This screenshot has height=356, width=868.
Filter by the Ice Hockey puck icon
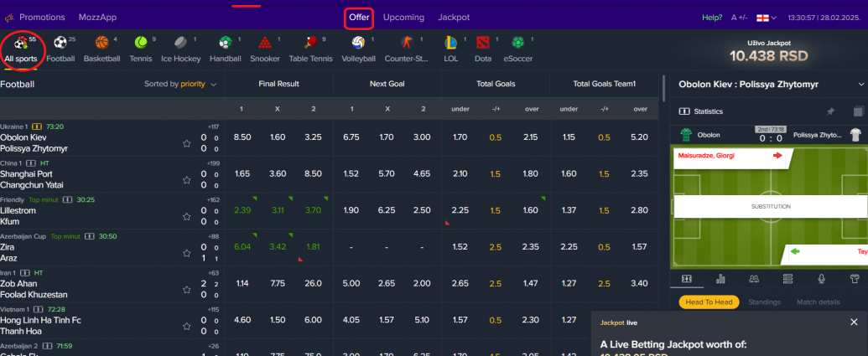[x=181, y=43]
